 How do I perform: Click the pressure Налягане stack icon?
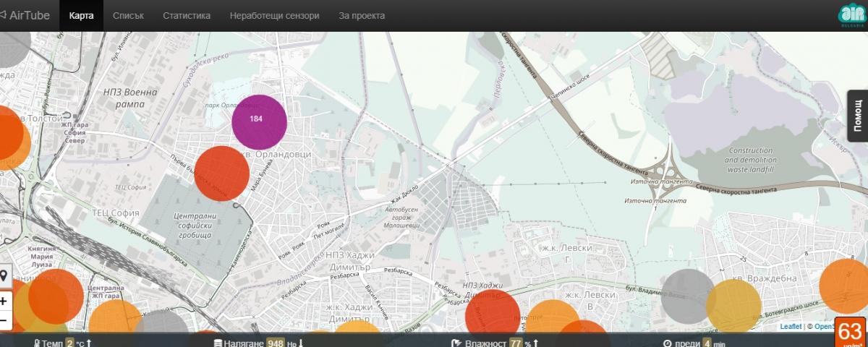point(217,342)
